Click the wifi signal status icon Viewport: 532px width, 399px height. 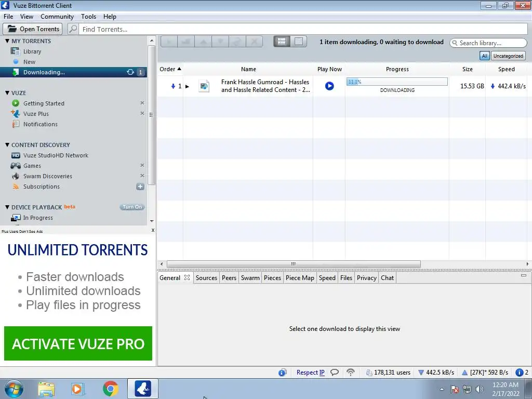coord(351,372)
